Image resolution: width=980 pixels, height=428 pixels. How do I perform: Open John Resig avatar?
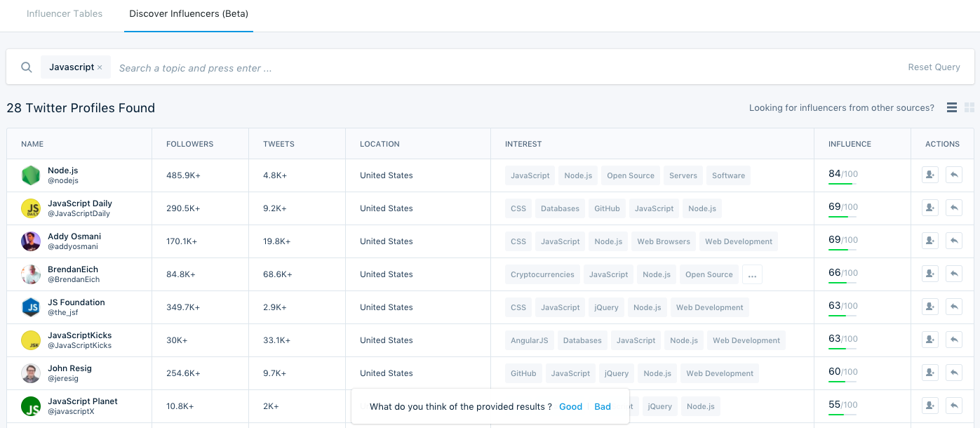coord(31,373)
